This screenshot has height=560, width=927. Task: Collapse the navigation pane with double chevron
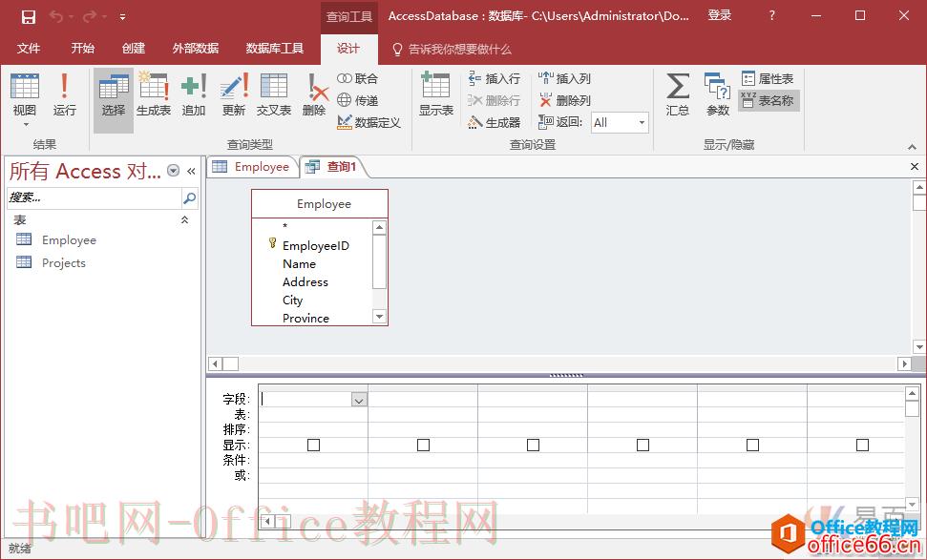[191, 171]
